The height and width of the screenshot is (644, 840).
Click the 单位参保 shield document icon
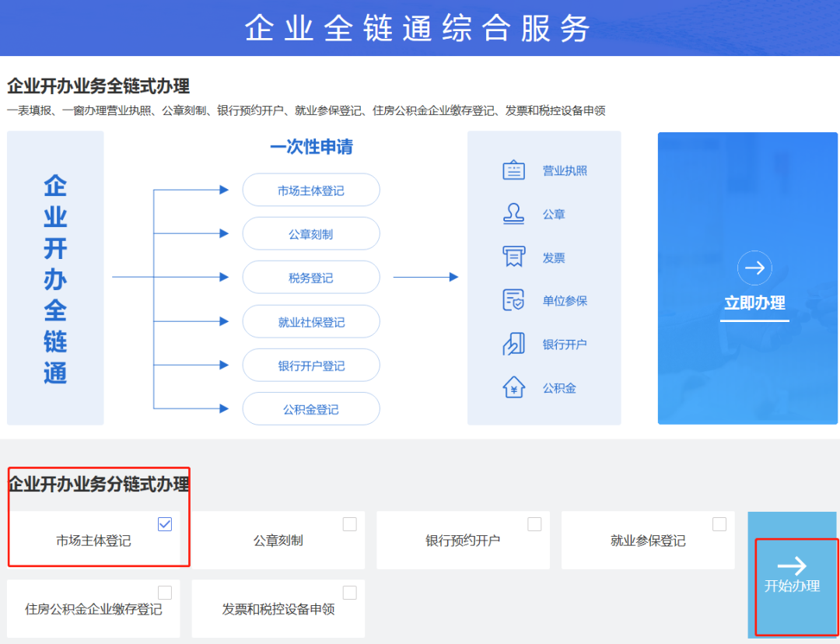coord(513,300)
